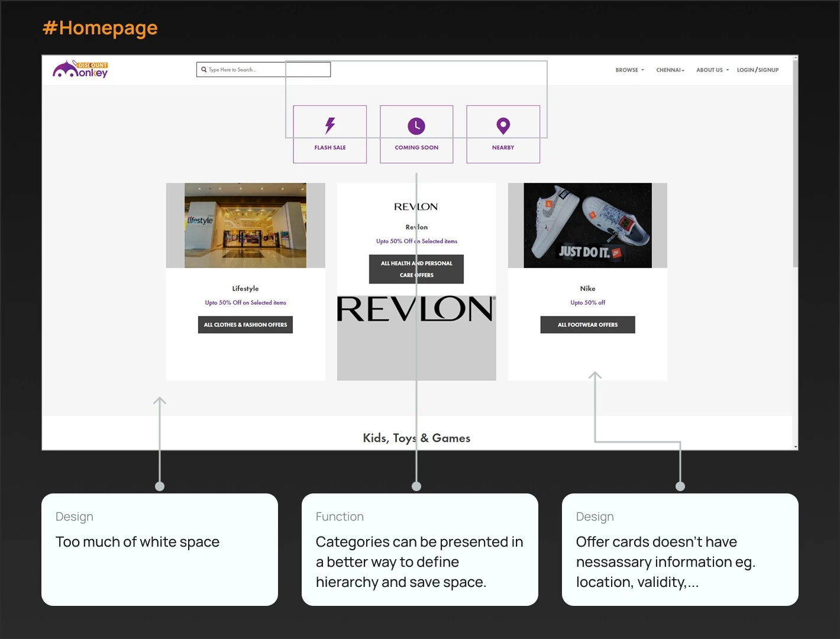The width and height of the screenshot is (840, 639).
Task: Click the page vertical scrollbar thumb
Action: (796, 163)
